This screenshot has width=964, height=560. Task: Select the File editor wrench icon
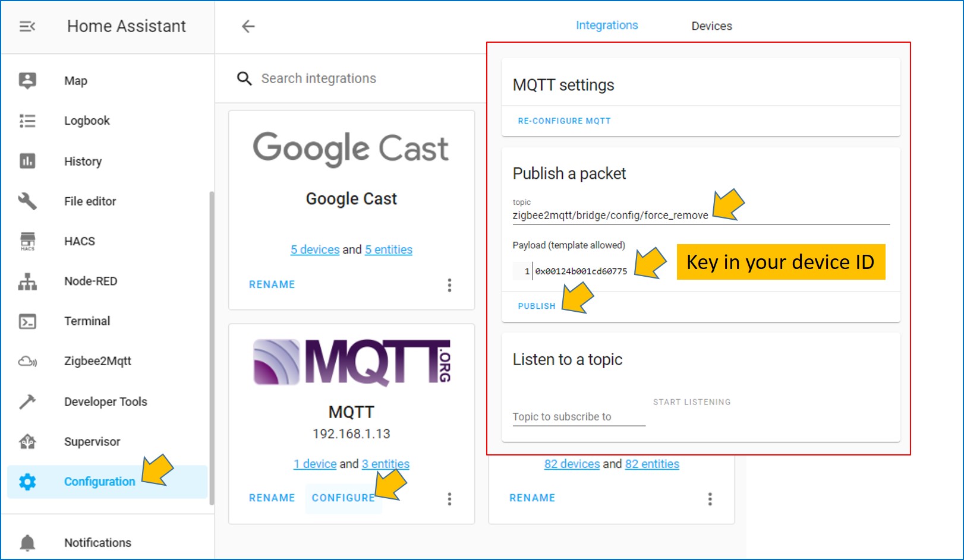[27, 201]
